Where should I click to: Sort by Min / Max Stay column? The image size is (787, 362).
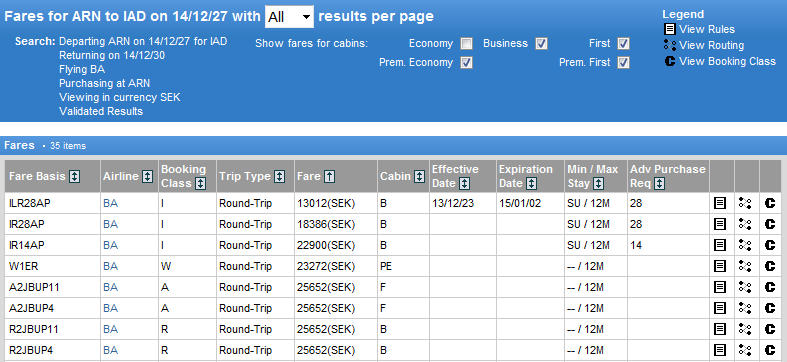point(598,183)
